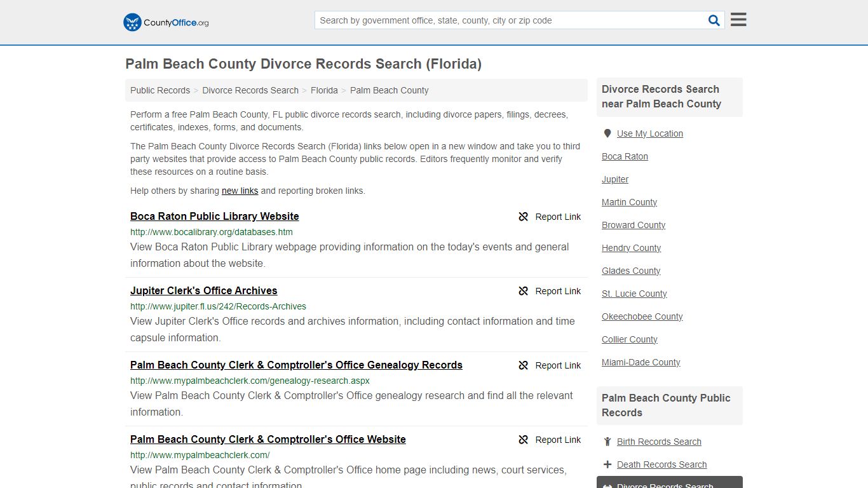
Task: Open the www.mypalmbeachclerk.com/ URL
Action: (x=200, y=455)
